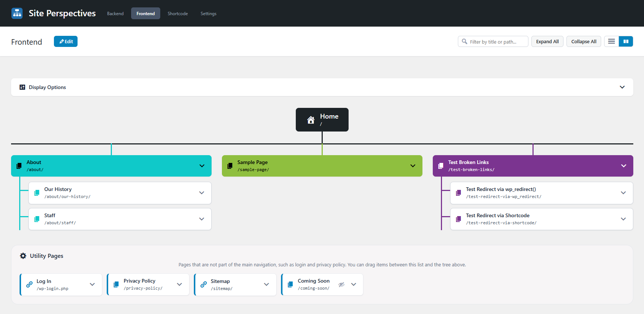Expand the Coming Soon item details

pyautogui.click(x=354, y=284)
